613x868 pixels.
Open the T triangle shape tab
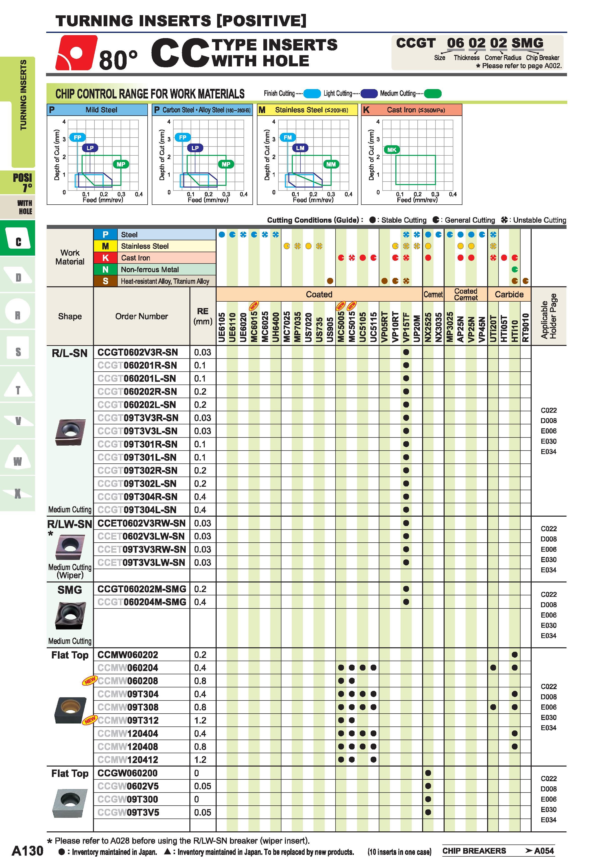[18, 385]
